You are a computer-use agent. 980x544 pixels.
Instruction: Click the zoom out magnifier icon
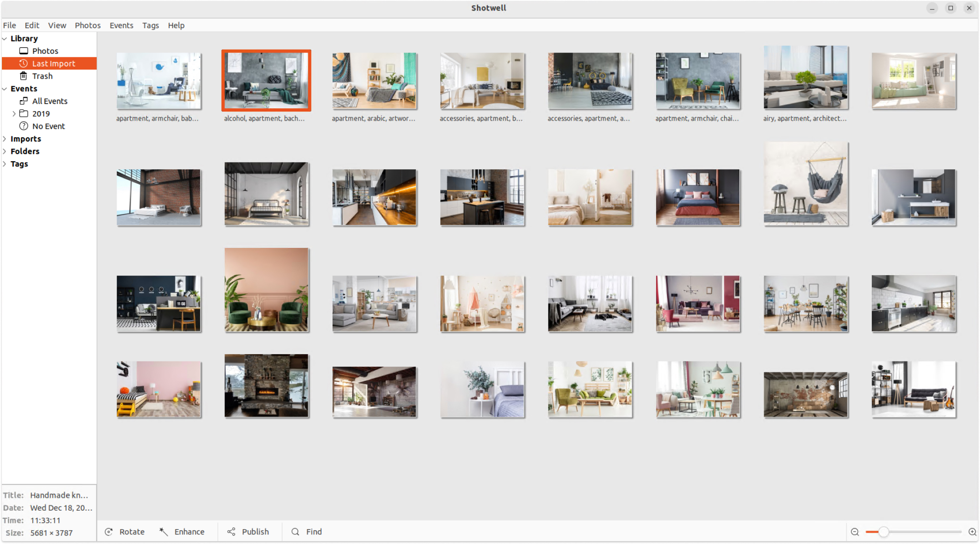click(x=855, y=532)
